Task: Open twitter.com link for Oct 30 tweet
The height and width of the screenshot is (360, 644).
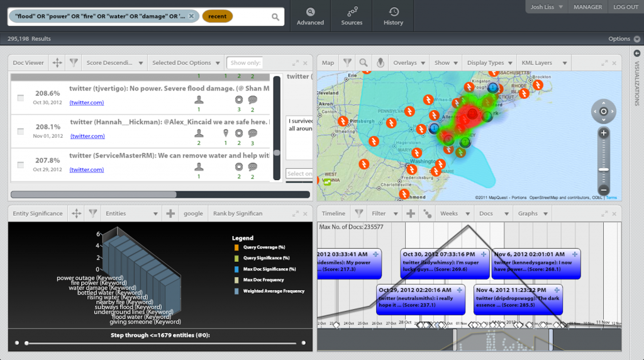Action: click(x=87, y=103)
